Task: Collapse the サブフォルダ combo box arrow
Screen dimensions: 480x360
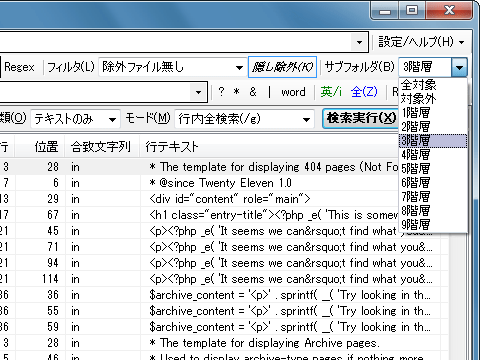Action: pyautogui.click(x=459, y=67)
